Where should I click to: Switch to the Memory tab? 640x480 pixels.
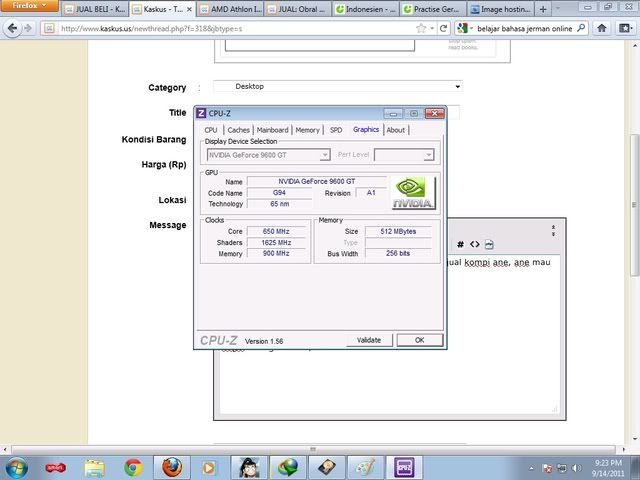coord(307,130)
